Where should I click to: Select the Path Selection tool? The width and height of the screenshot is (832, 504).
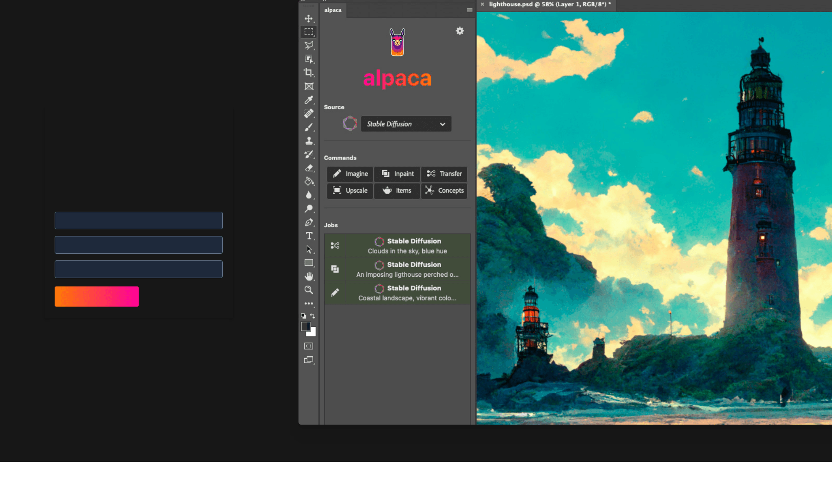click(308, 249)
